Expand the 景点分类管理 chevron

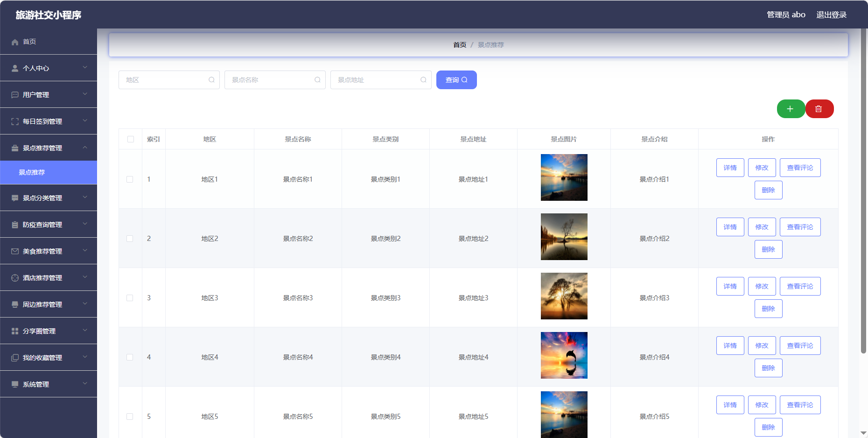point(85,198)
